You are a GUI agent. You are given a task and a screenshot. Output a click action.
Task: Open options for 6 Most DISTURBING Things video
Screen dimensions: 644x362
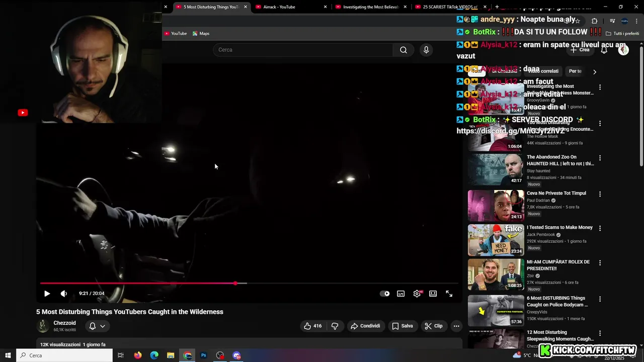point(600,299)
